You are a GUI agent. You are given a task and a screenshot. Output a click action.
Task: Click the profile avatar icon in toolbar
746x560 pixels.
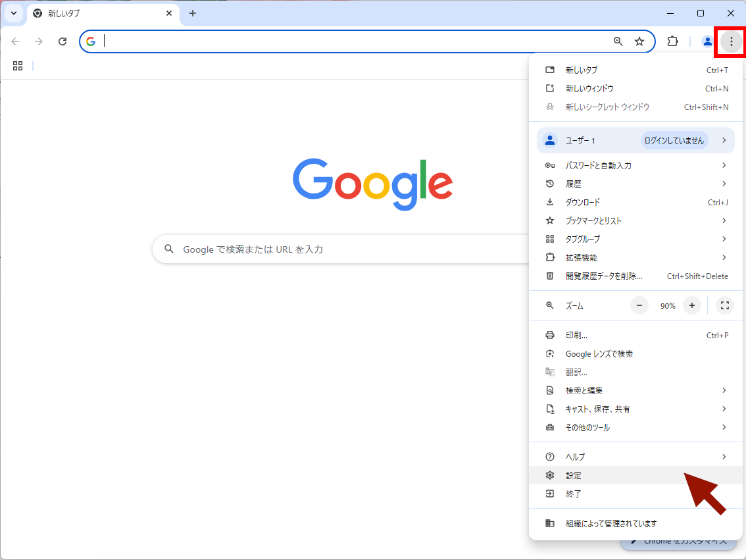707,41
